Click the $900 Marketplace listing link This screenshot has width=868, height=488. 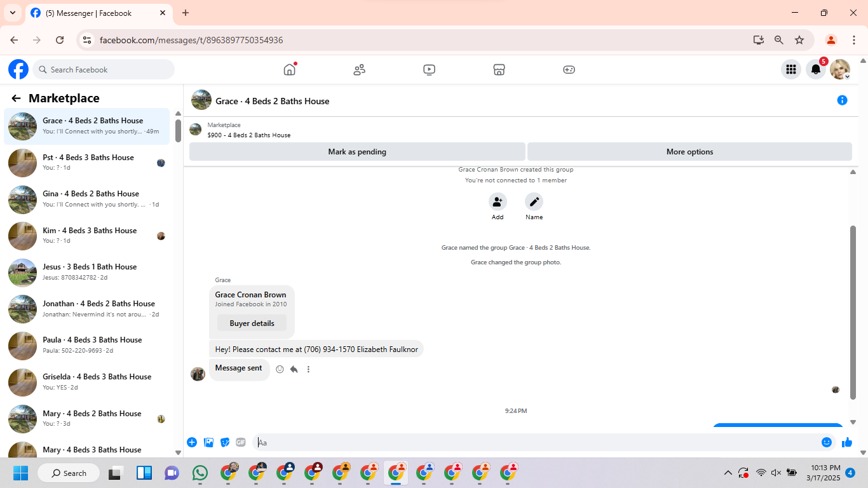[x=248, y=135]
